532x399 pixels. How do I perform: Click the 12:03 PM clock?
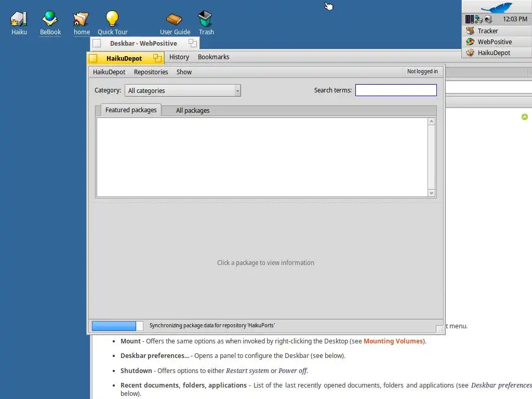click(515, 19)
